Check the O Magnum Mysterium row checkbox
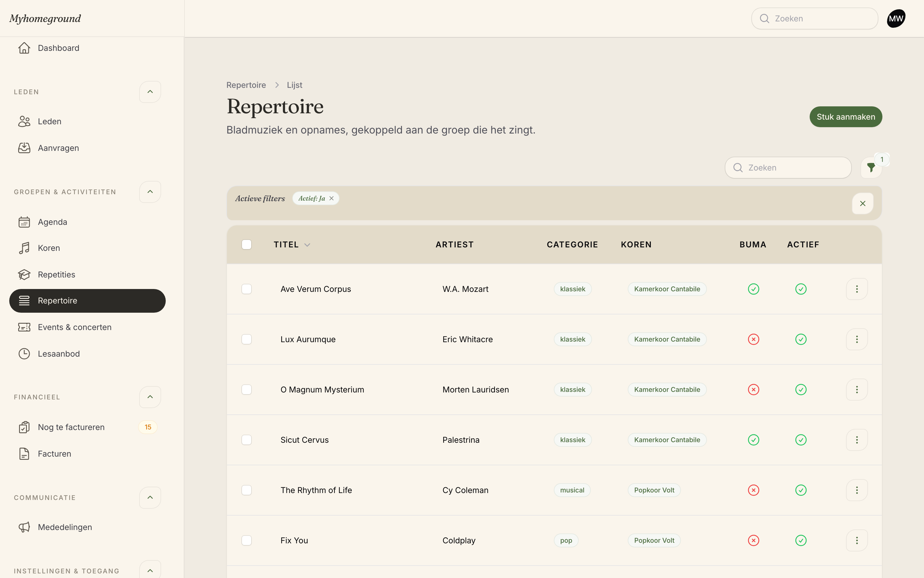Image resolution: width=924 pixels, height=578 pixels. tap(247, 390)
